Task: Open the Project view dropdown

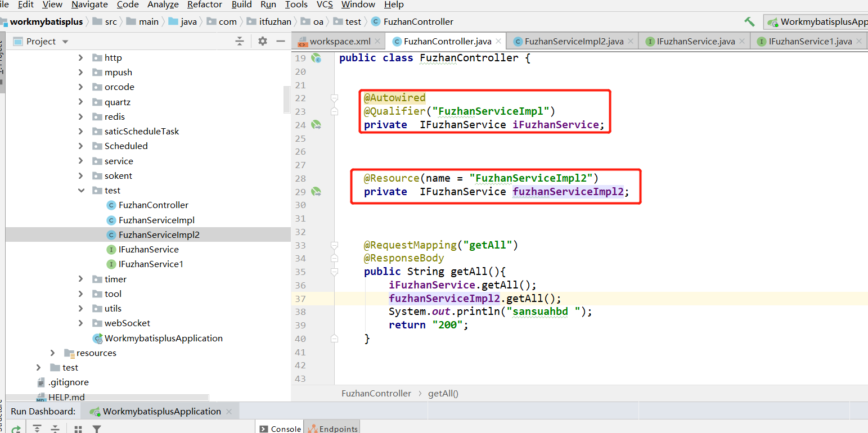Action: (x=65, y=42)
